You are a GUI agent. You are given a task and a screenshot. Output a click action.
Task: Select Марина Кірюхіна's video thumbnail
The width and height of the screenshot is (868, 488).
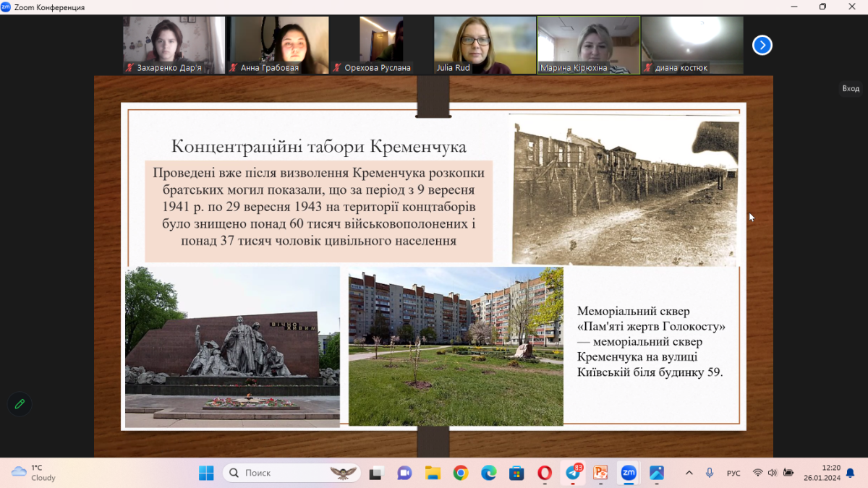589,45
